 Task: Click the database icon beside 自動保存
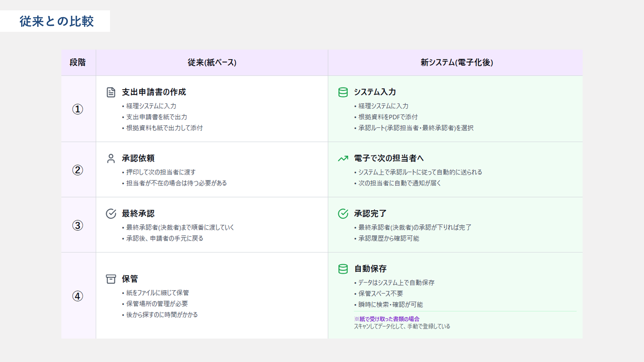pyautogui.click(x=343, y=269)
